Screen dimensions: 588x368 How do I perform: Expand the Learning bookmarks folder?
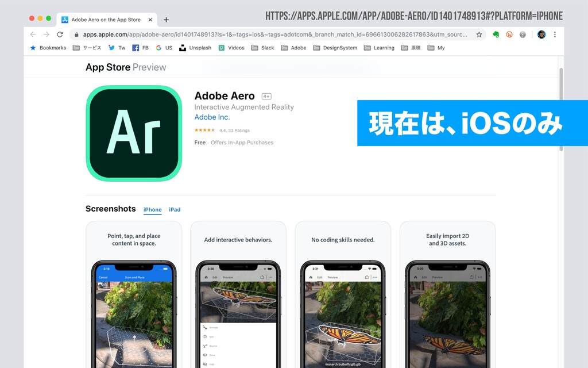click(379, 48)
